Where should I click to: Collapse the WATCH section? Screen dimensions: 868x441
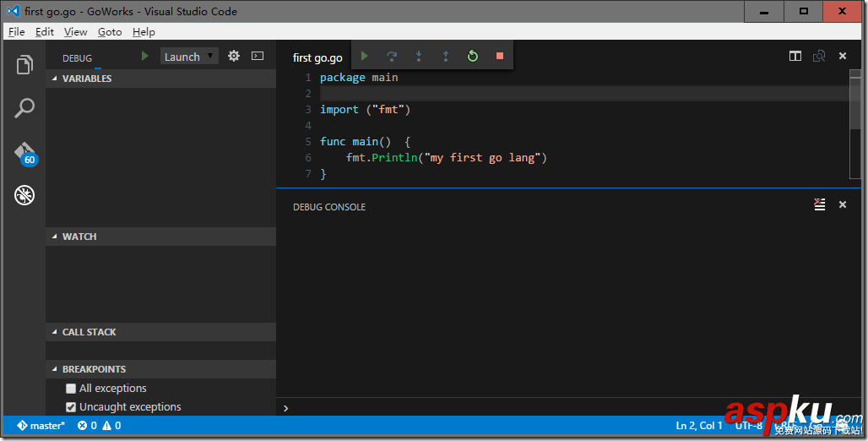[160, 237]
